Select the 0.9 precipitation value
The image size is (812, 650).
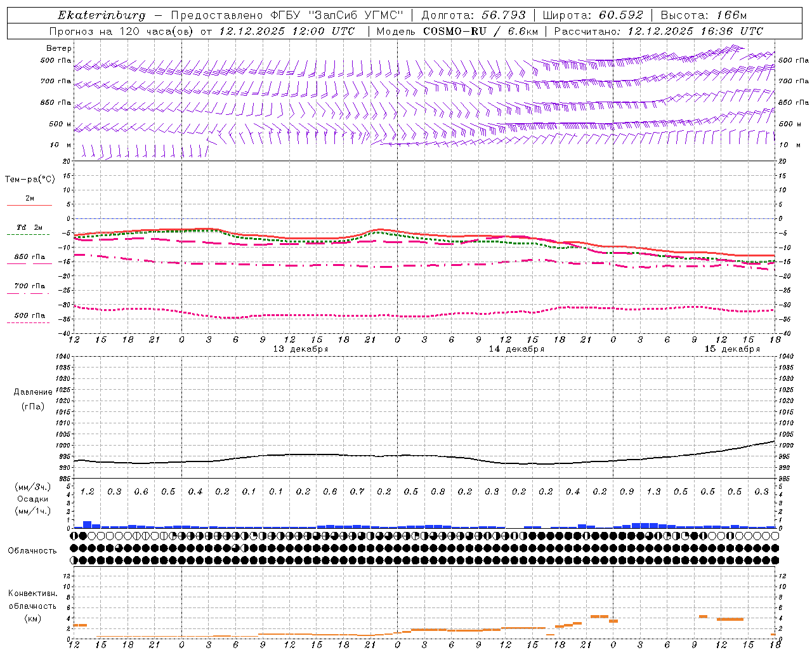click(627, 492)
